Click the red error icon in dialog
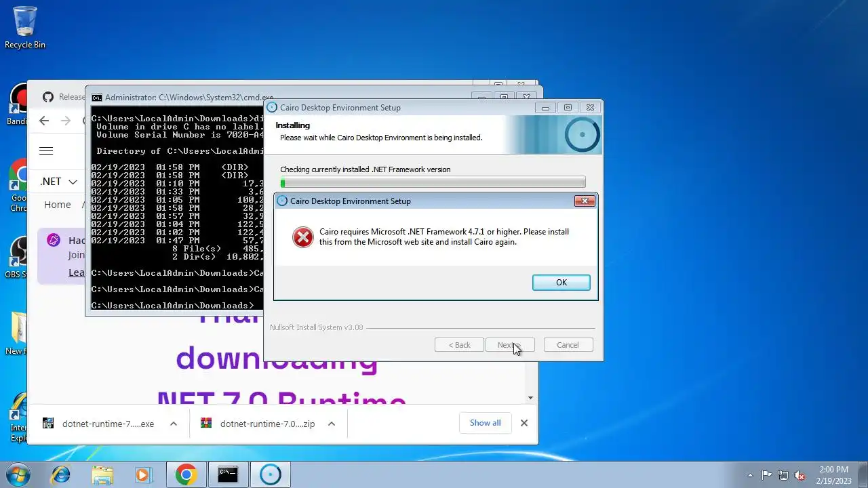Viewport: 868px width, 488px height. 302,237
